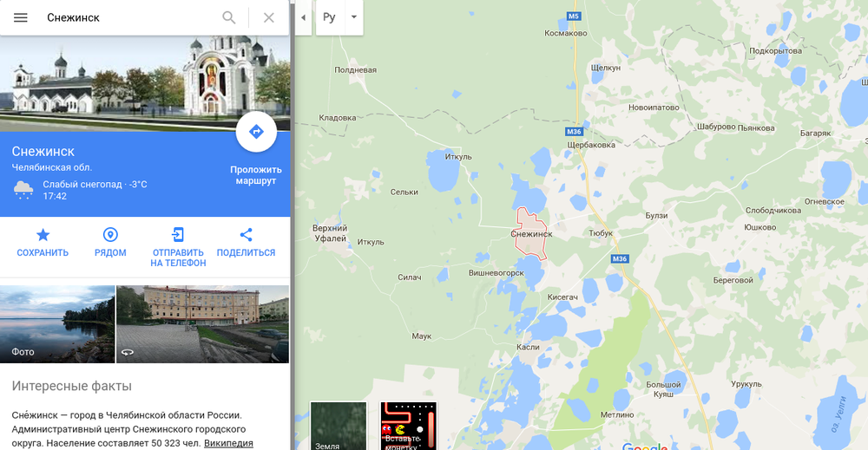Open the Pac-Man game thumbnail

pos(409,426)
